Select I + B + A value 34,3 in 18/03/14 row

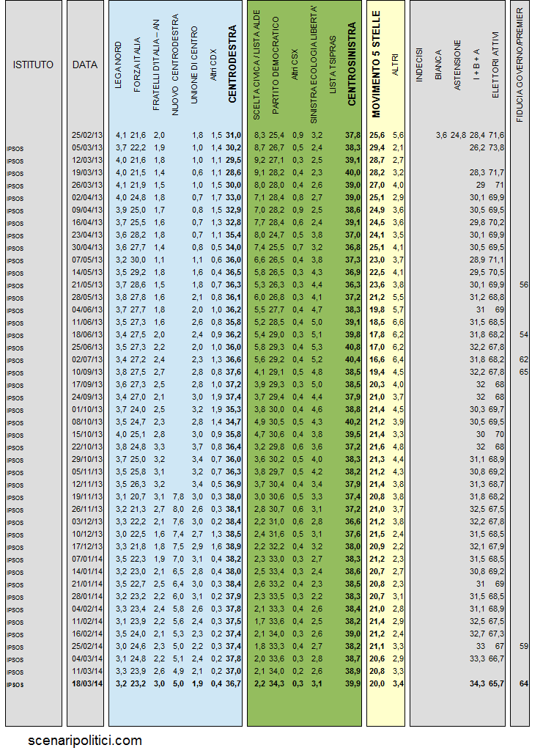(478, 683)
